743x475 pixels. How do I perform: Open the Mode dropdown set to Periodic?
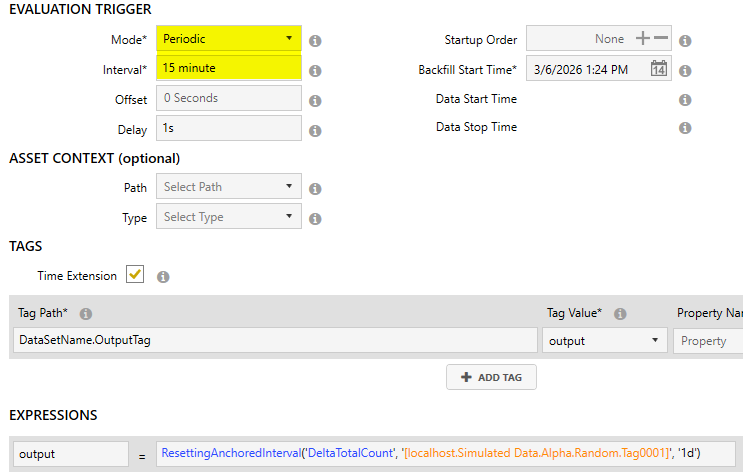pos(228,39)
